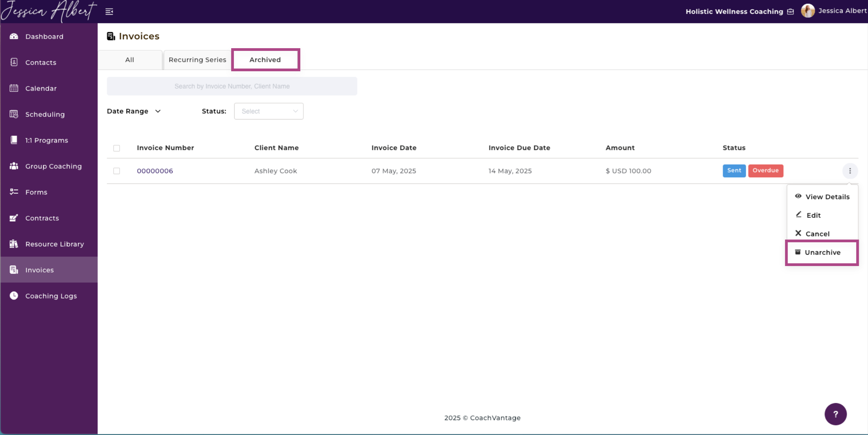Screen dimensions: 868x435
Task: Click the Invoice Date column header
Action: coord(394,148)
